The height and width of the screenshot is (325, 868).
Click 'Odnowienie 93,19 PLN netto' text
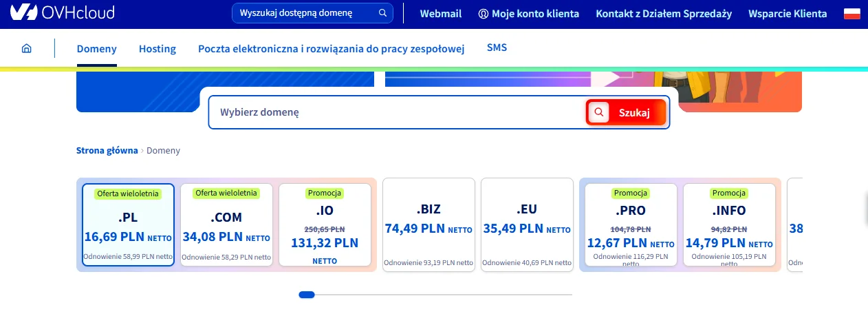click(x=428, y=262)
